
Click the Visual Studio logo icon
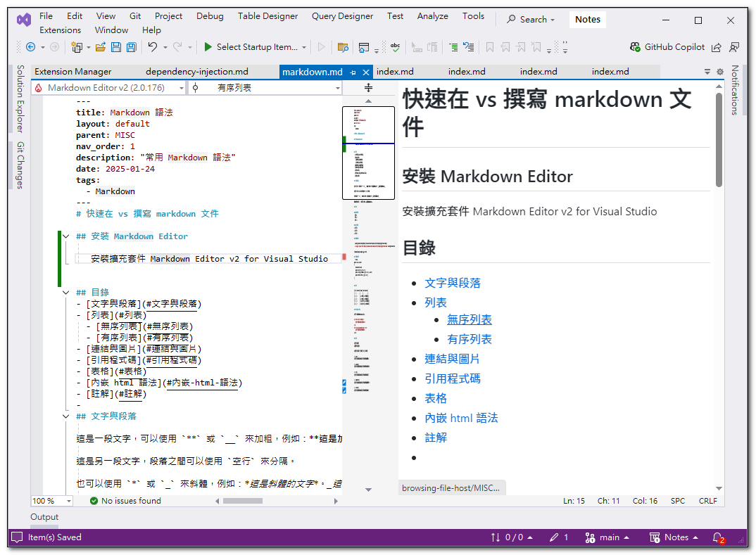click(24, 20)
